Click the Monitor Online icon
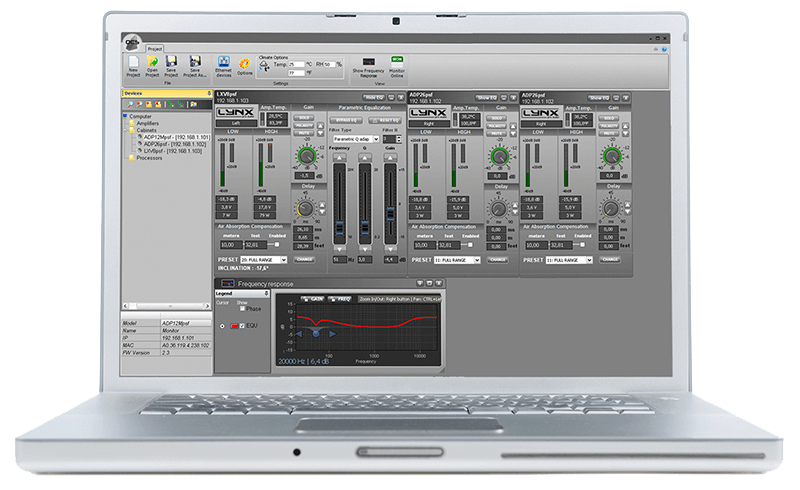The height and width of the screenshot is (490, 800). [397, 61]
